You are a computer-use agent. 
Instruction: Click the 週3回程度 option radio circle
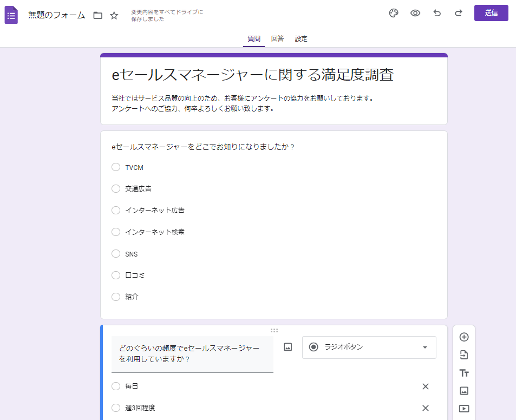pos(116,408)
